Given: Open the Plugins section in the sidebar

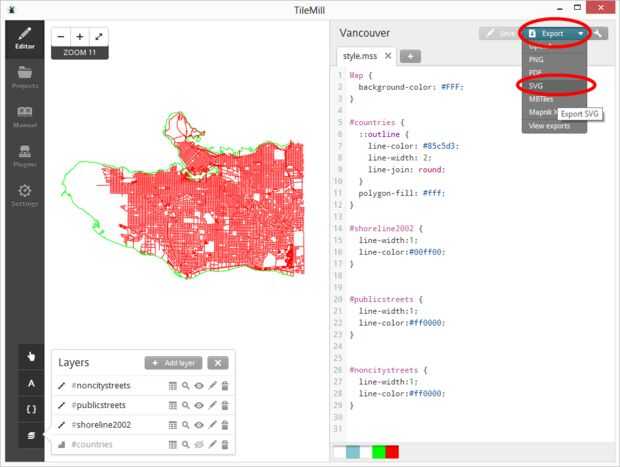Looking at the screenshot, I should pyautogui.click(x=25, y=156).
